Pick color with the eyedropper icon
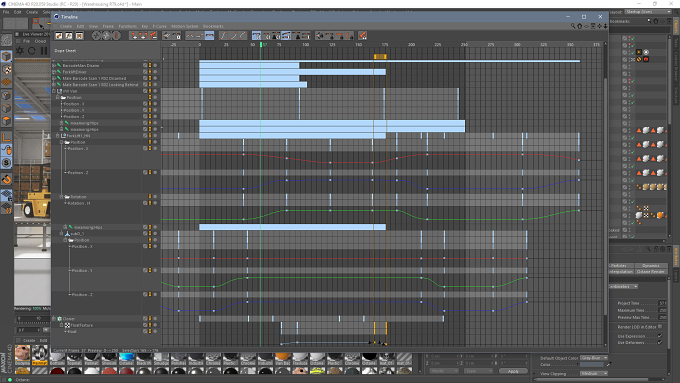 pyautogui.click(x=608, y=364)
